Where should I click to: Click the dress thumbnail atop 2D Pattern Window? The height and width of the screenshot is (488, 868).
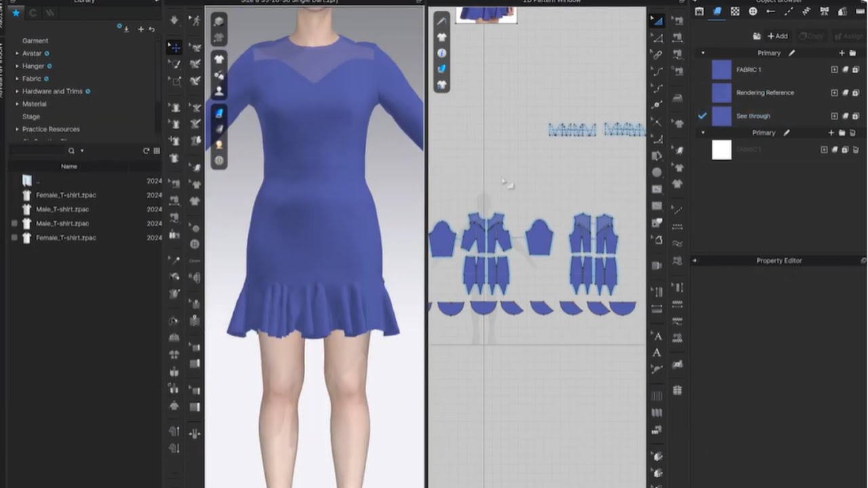tap(486, 15)
